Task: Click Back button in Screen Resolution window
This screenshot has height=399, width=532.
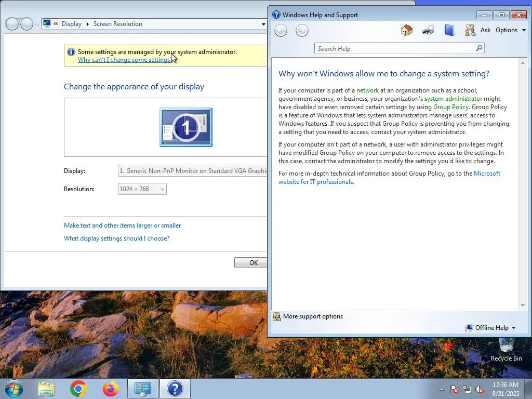Action: point(12,24)
